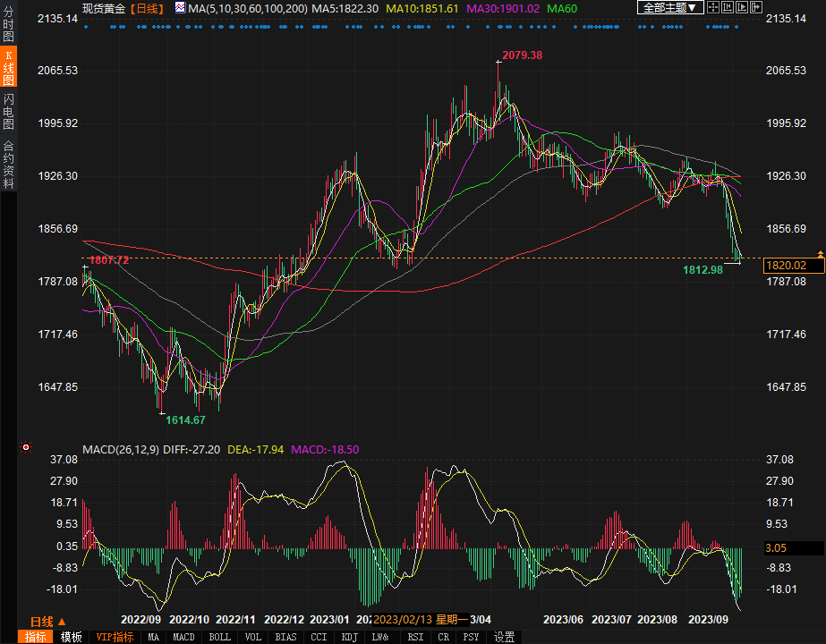The width and height of the screenshot is (826, 644).
Task: Open the 分时图 sidebar view
Action: pos(8,22)
